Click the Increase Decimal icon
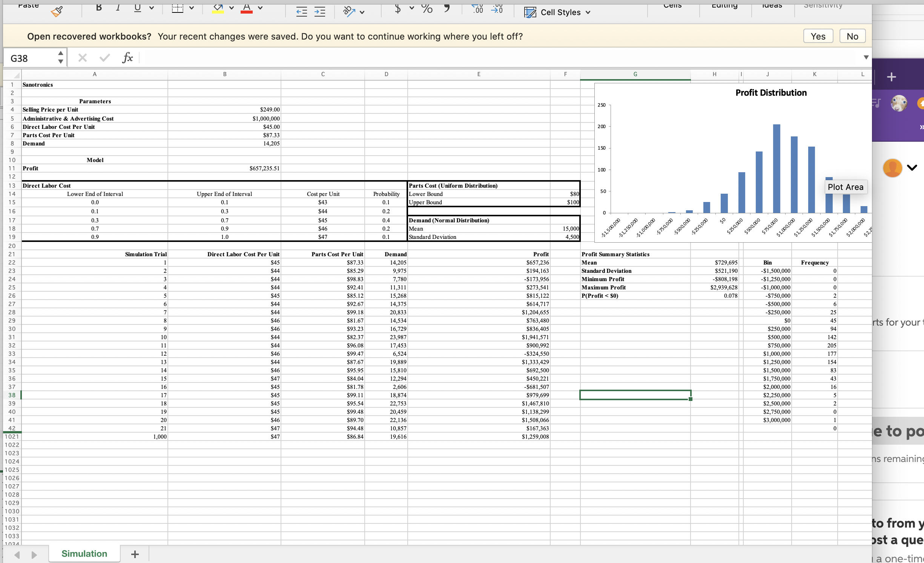924x563 pixels. [x=477, y=9]
